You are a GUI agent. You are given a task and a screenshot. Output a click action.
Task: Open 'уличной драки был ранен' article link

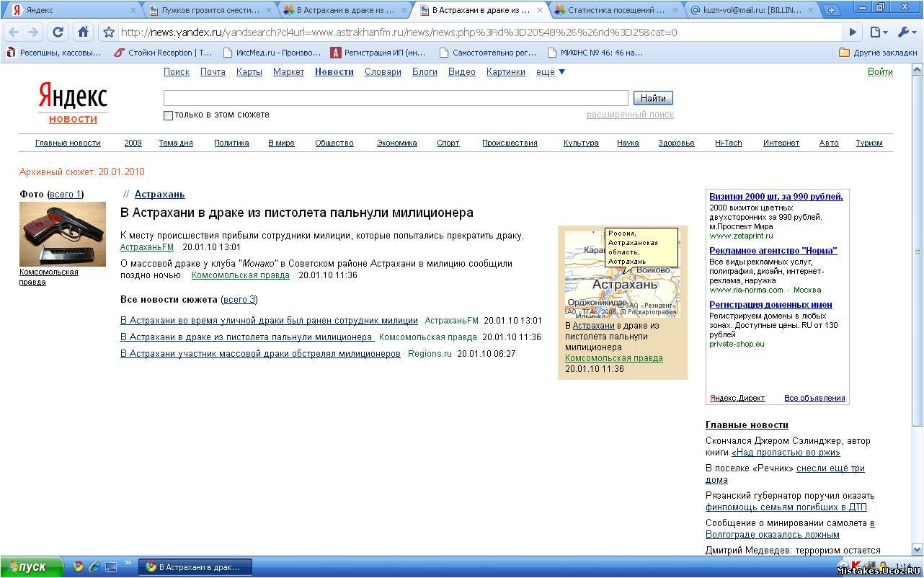click(x=269, y=320)
